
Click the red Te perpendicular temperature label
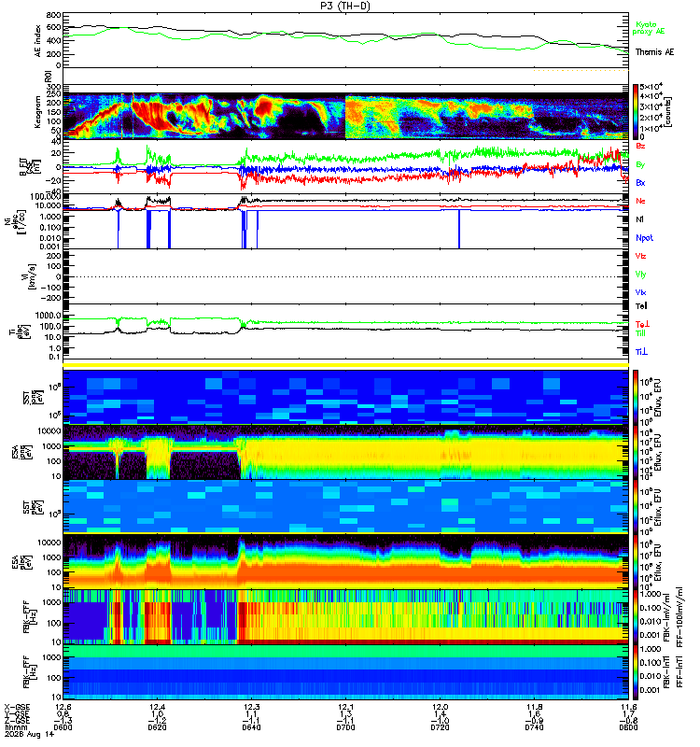tap(642, 324)
